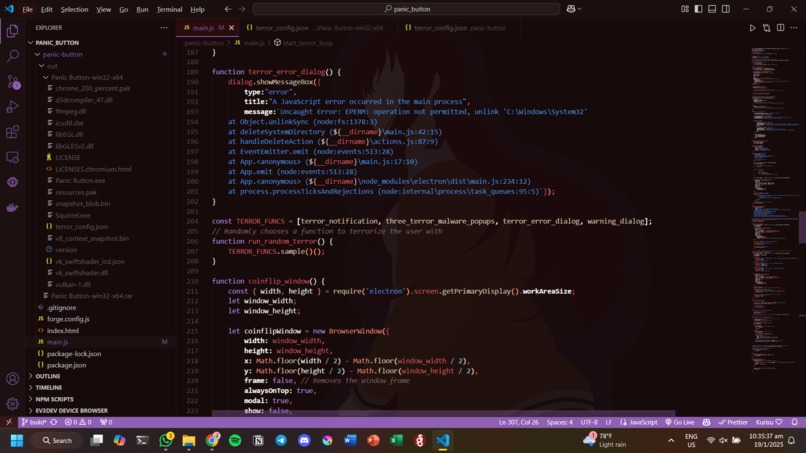Toggle the bottom panel layout
The height and width of the screenshot is (453, 806).
pos(712,9)
